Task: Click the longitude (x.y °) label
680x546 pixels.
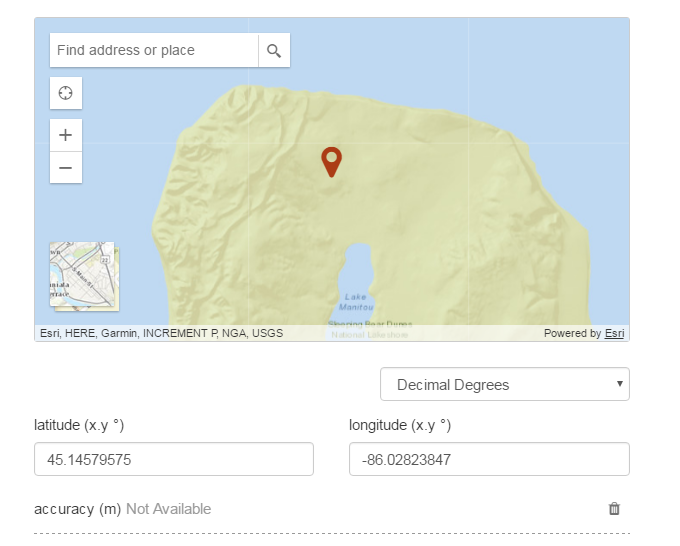Action: point(400,425)
